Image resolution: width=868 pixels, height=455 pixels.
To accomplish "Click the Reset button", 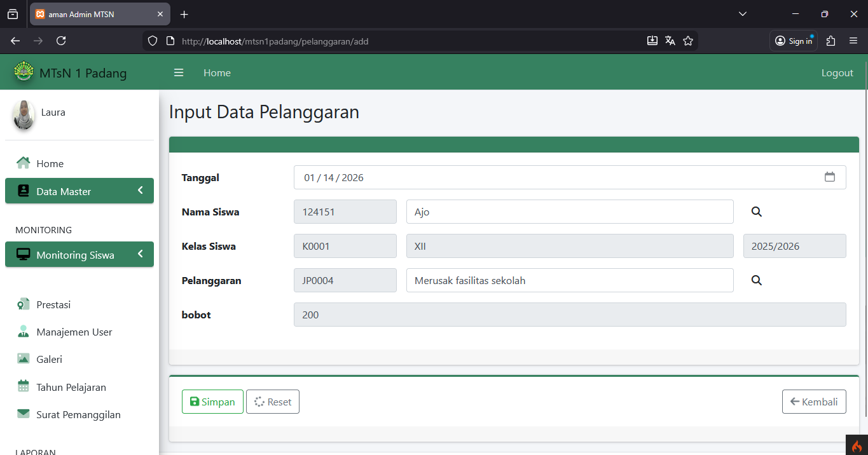I will (273, 402).
